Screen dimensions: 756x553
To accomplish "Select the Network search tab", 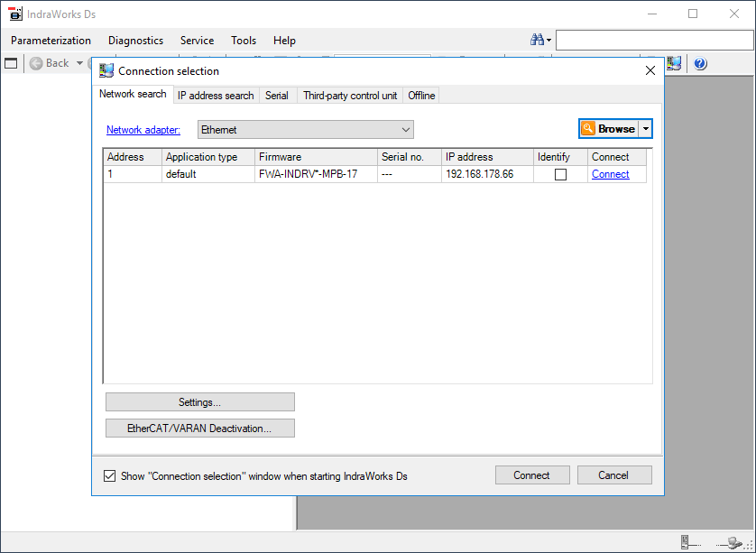I will pyautogui.click(x=133, y=94).
